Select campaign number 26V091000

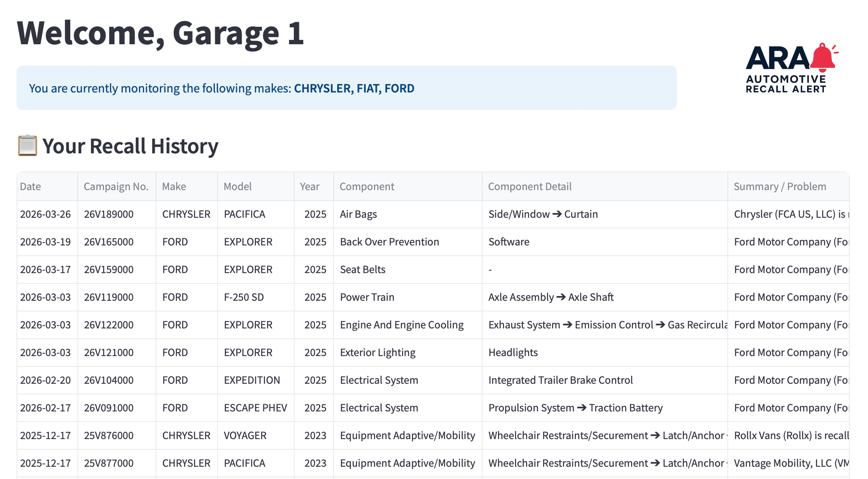click(116, 408)
